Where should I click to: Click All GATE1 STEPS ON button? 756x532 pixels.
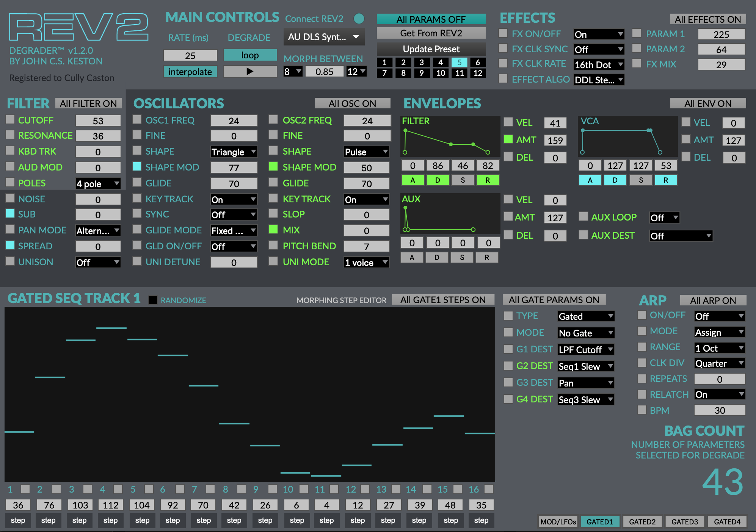click(443, 300)
